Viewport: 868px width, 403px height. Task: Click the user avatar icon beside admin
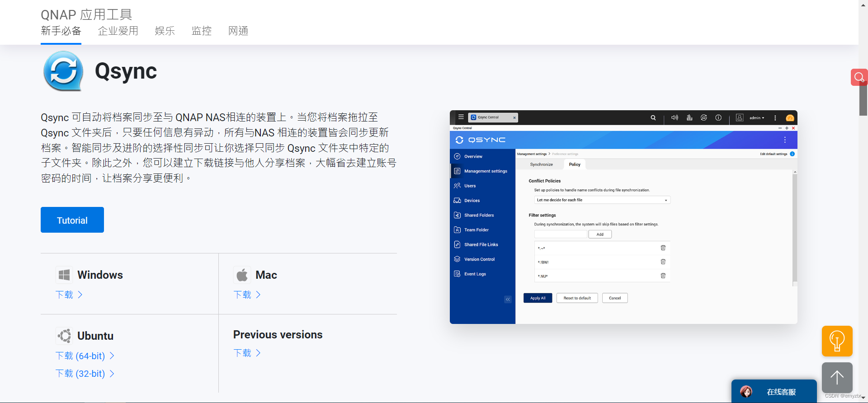[740, 117]
